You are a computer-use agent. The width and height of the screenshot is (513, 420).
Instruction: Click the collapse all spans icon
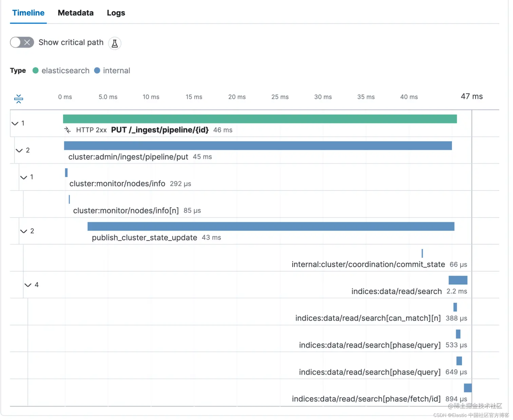pyautogui.click(x=19, y=99)
